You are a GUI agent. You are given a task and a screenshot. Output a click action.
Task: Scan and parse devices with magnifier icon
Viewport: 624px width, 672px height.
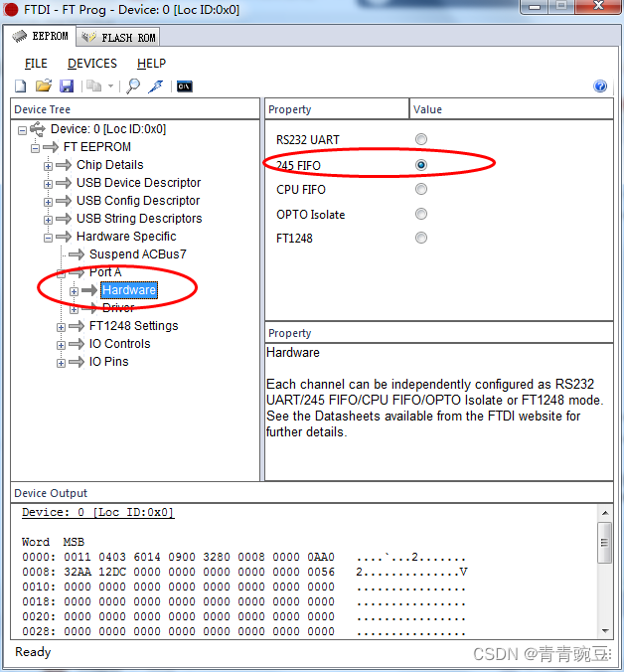click(133, 86)
